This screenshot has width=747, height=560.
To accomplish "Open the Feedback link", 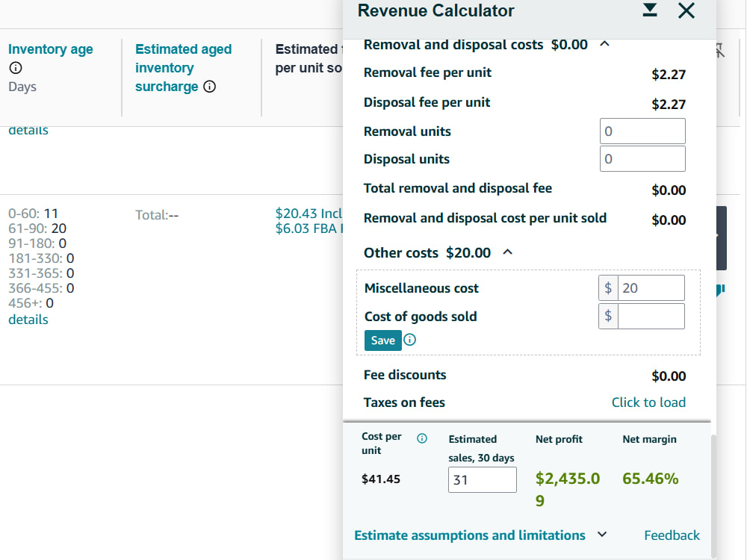I will pos(672,535).
